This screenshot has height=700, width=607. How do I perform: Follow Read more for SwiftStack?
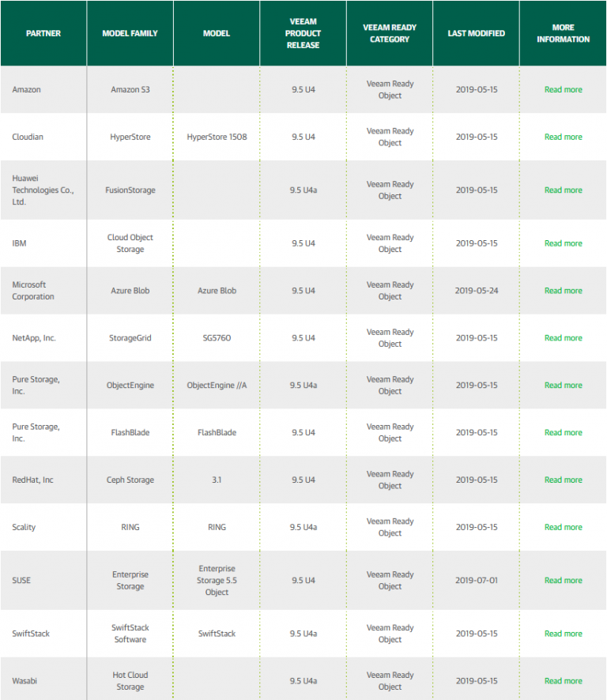click(x=563, y=634)
